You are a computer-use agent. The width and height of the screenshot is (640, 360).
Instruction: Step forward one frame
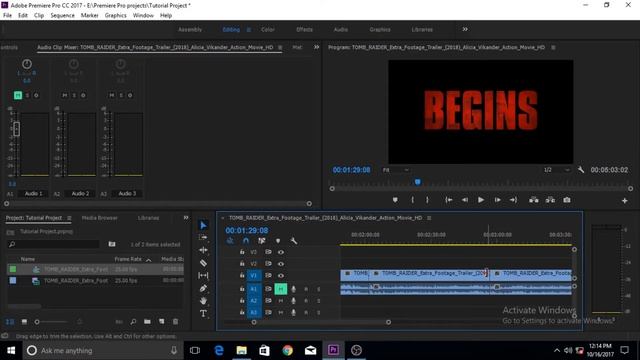(x=497, y=200)
